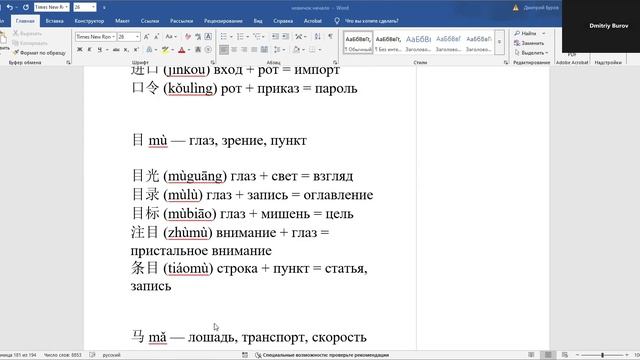
Task: Click the русский language indicator
Action: click(x=111, y=355)
